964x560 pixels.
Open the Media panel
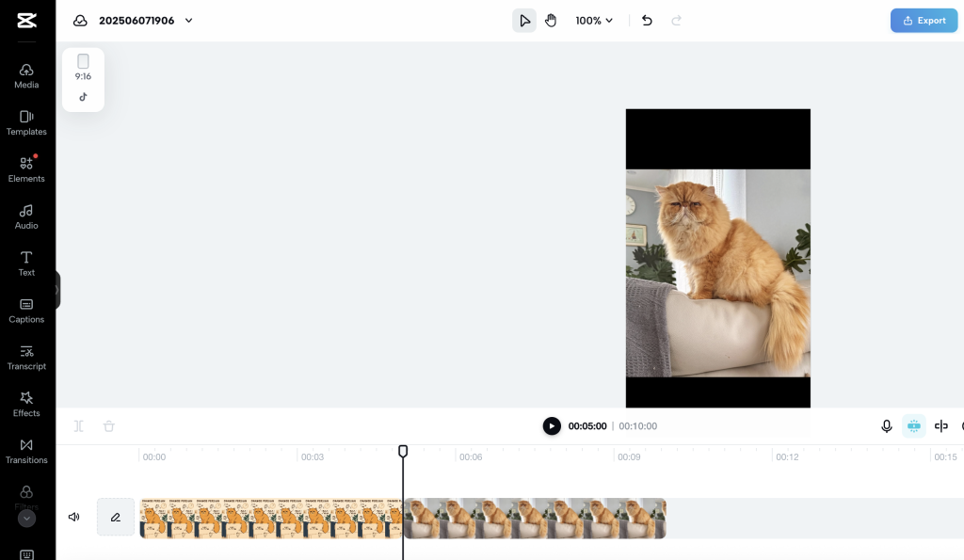[26, 76]
